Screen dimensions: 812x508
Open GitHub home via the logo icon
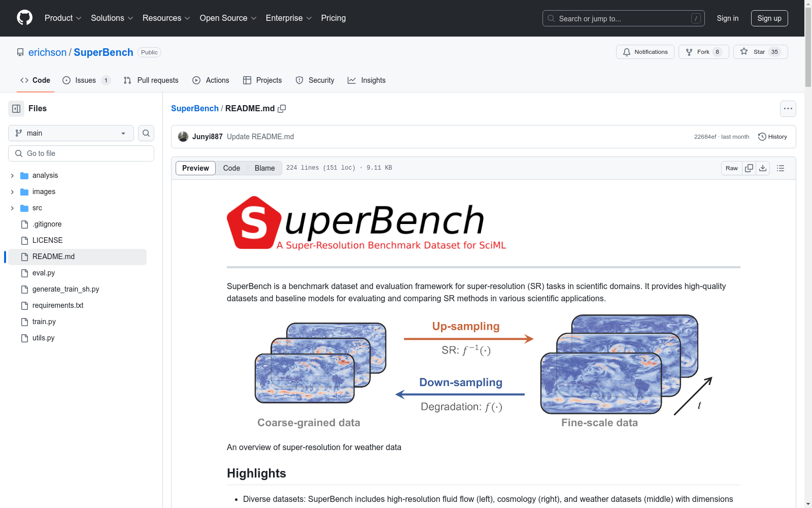(24, 18)
